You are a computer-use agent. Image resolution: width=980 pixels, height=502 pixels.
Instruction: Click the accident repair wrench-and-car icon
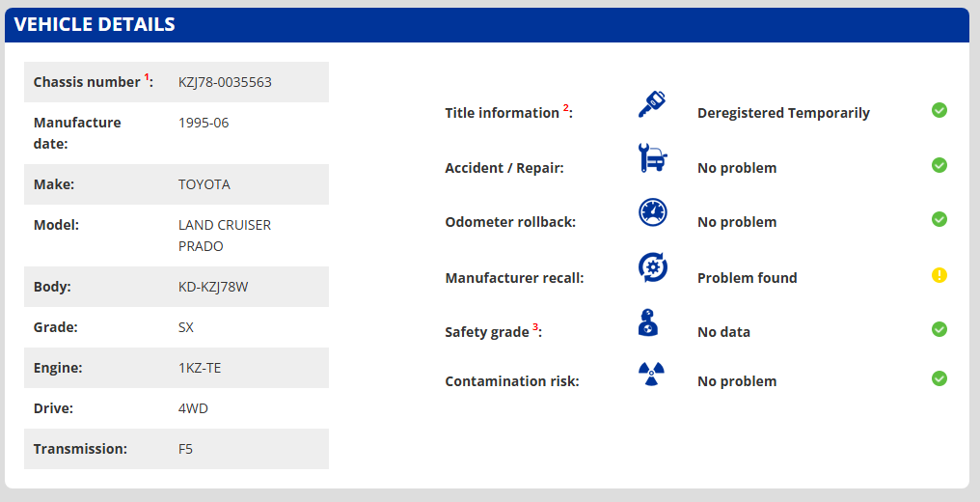(x=652, y=157)
